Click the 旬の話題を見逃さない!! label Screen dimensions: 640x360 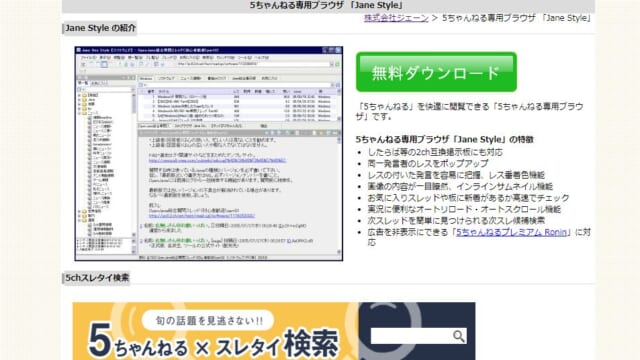click(208, 320)
